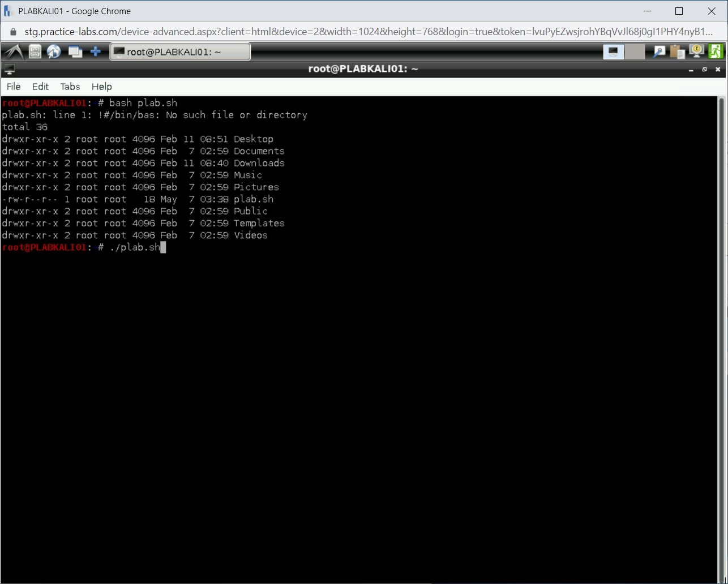Viewport: 728px width, 584px height.
Task: Select the root@PLABKALI01 taskbar button
Action: point(180,52)
